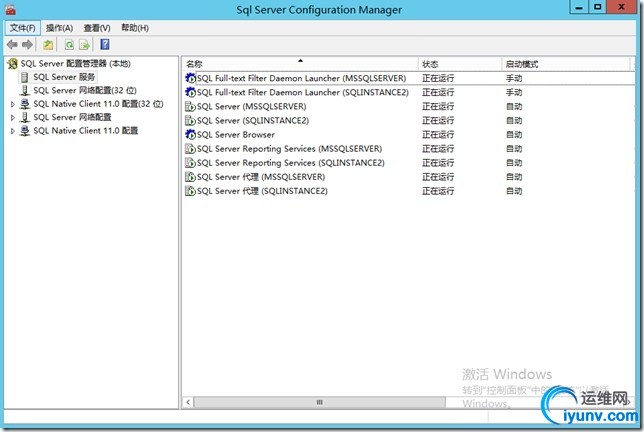This screenshot has width=644, height=432.
Task: Click 手动 start mode of Launcher (MSSQLSERVER)
Action: [x=514, y=78]
